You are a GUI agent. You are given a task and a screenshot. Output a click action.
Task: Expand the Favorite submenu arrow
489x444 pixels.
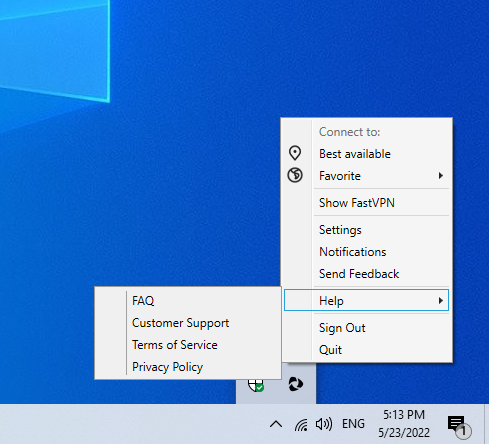[441, 176]
